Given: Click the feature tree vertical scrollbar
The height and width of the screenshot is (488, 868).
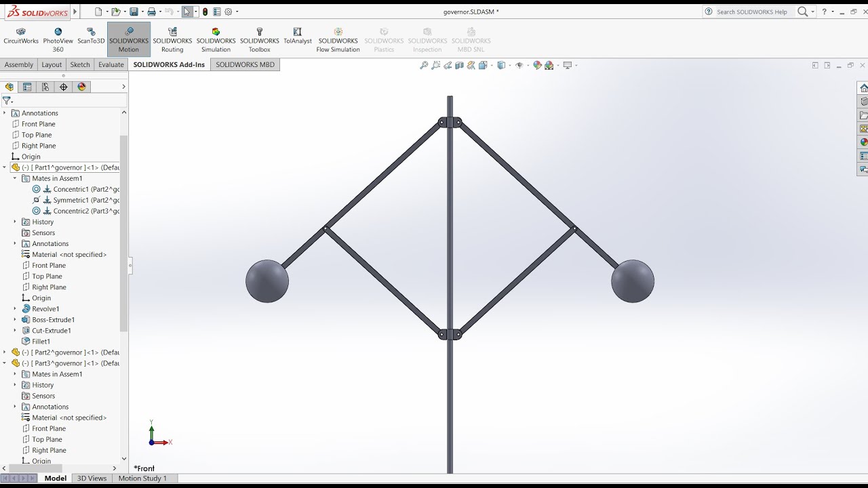Looking at the screenshot, I should point(124,233).
